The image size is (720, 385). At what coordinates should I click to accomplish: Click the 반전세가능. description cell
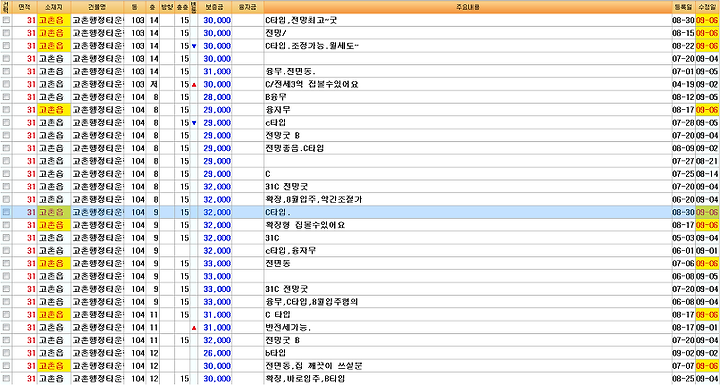tap(468, 328)
